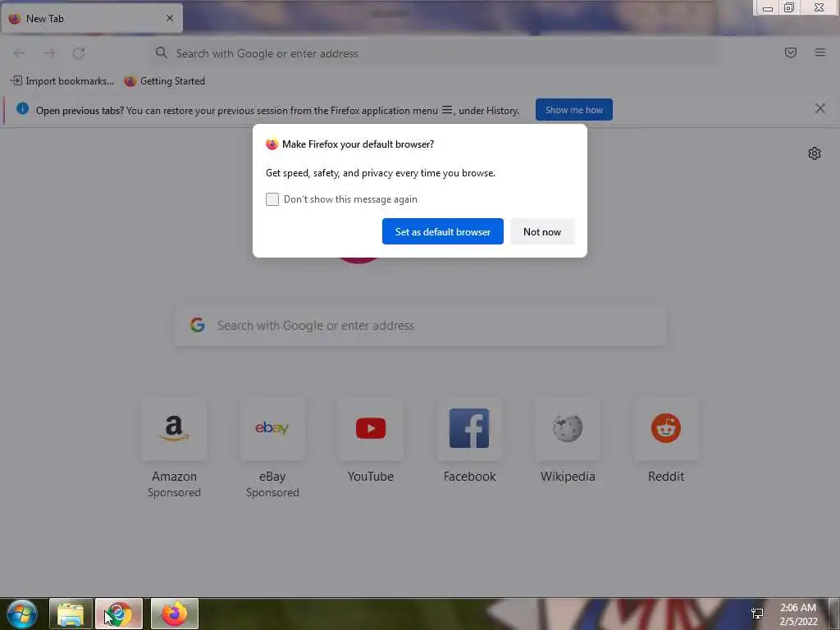This screenshot has height=630, width=840.
Task: Click Import bookmarks in bookmarks toolbar
Action: coord(62,81)
